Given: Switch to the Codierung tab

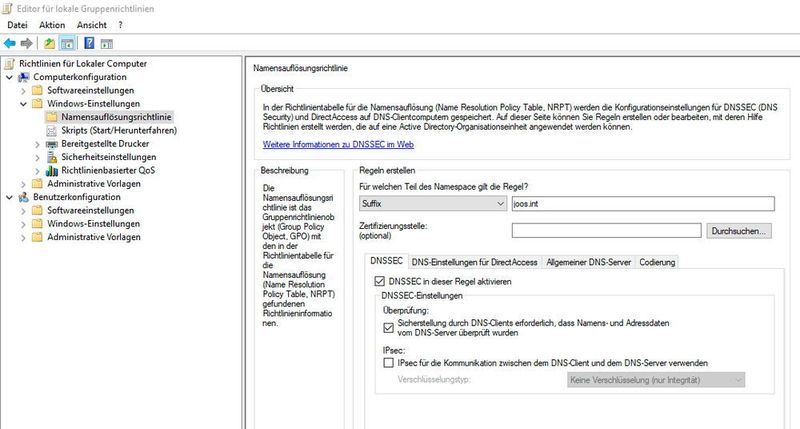Looking at the screenshot, I should 657,262.
